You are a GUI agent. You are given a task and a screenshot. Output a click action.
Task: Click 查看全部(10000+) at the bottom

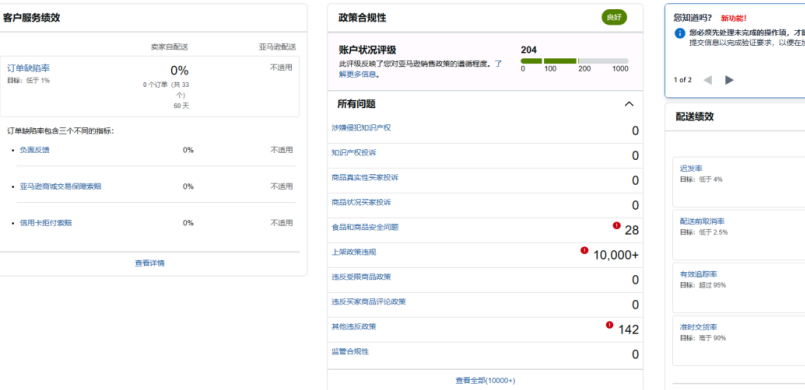(485, 381)
